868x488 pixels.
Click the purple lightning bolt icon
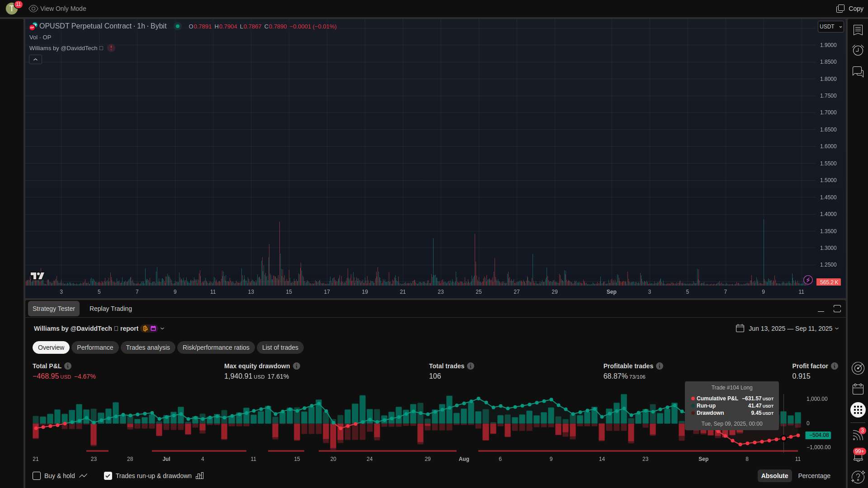tap(808, 280)
